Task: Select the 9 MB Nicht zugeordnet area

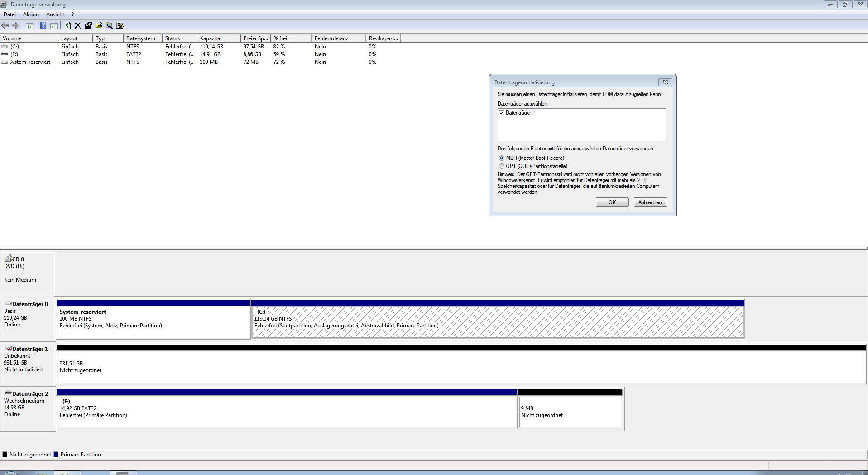Action: (x=570, y=409)
